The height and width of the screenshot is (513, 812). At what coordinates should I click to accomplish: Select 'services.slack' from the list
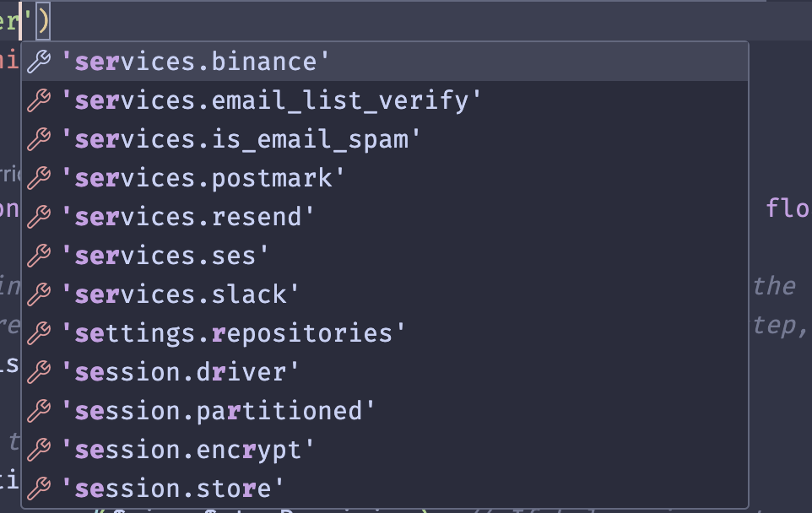tap(180, 294)
